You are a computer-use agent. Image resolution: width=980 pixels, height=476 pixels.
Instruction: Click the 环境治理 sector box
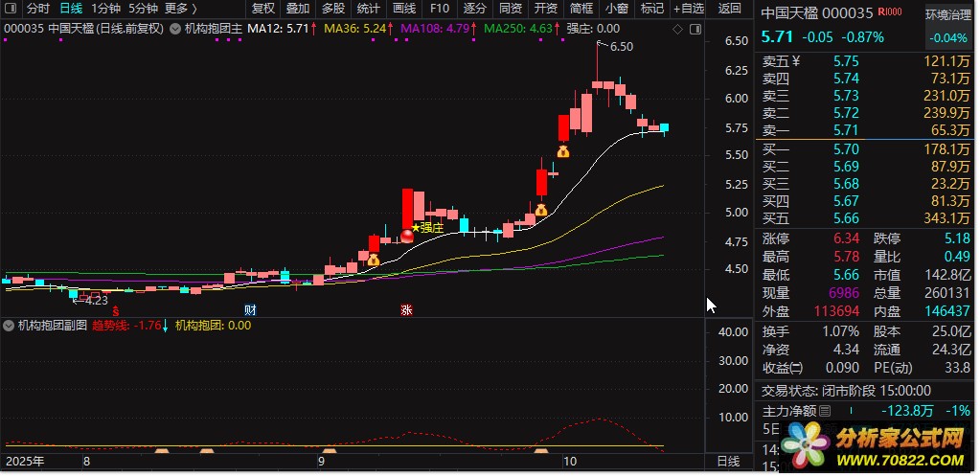coord(948,17)
